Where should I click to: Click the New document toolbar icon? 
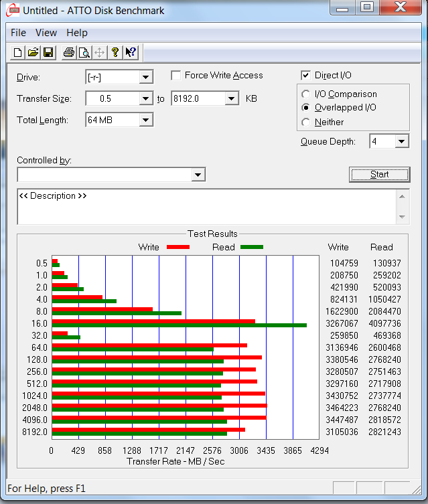[x=18, y=52]
